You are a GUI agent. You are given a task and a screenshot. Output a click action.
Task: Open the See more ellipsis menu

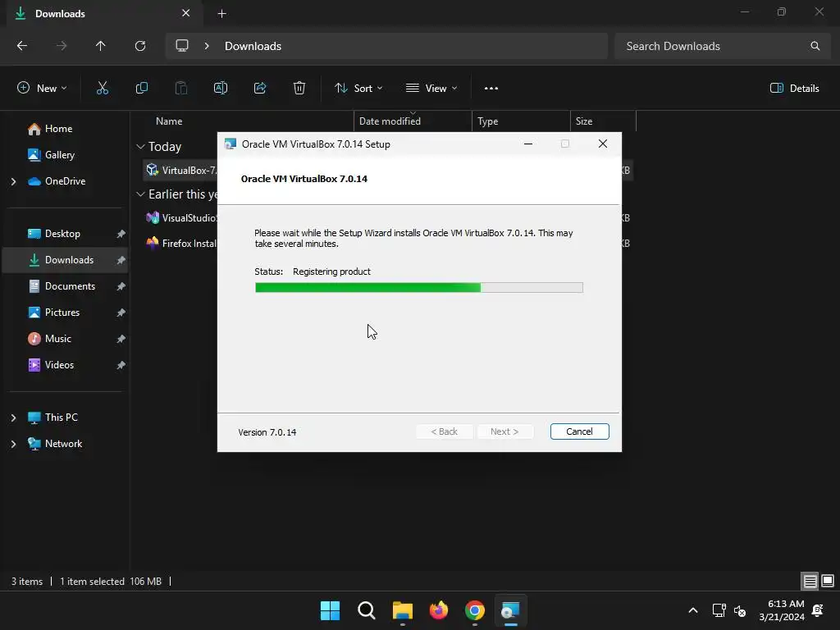coord(491,89)
